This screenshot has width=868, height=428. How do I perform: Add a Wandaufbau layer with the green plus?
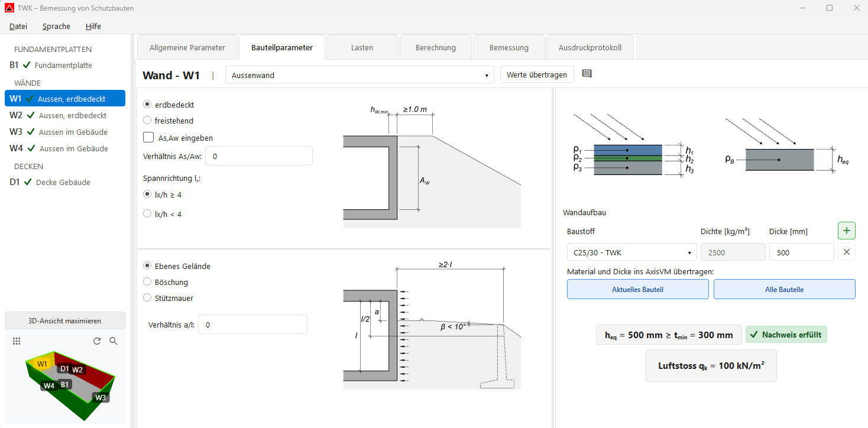tap(846, 230)
